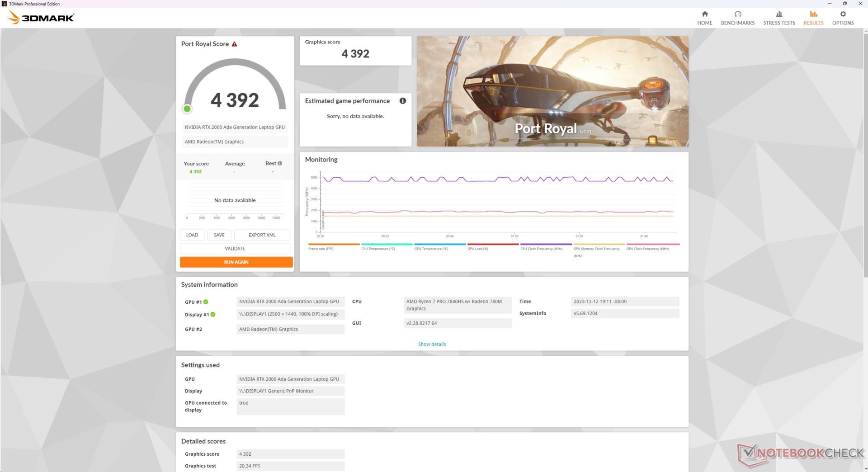Click the Save button
This screenshot has height=472, width=868.
point(219,235)
